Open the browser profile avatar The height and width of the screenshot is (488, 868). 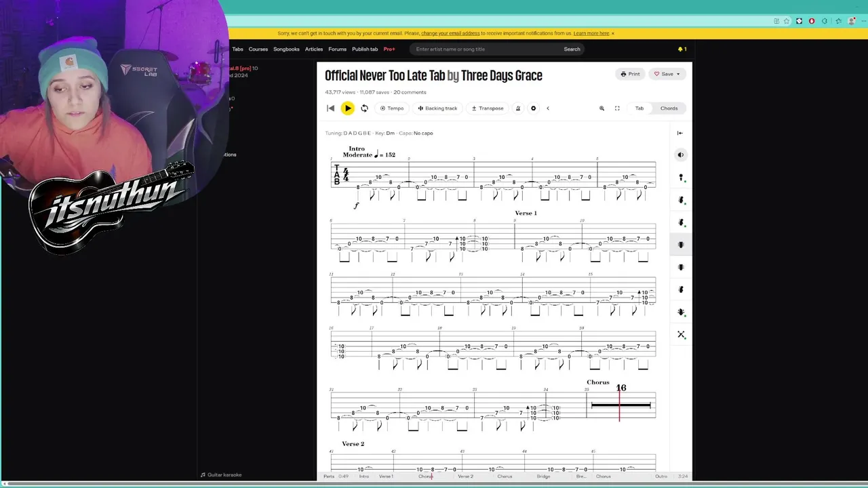tap(852, 21)
